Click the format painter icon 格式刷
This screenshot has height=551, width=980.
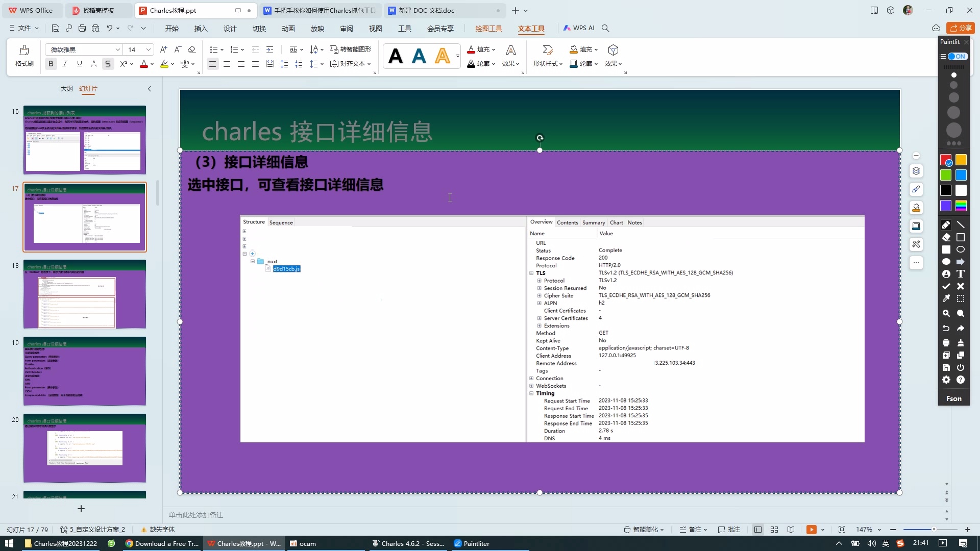(x=23, y=56)
